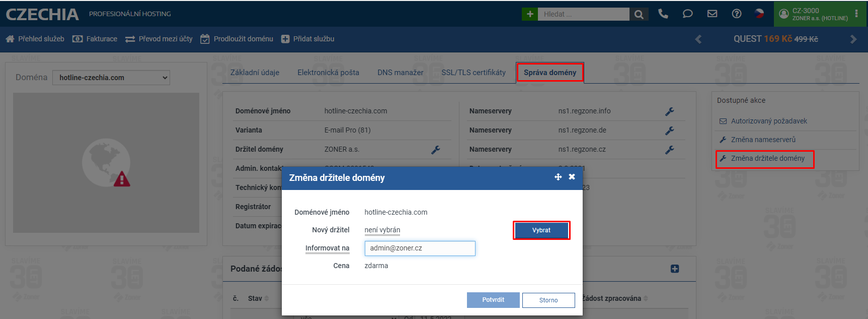
Task: Click the Czech flag language icon
Action: pos(759,14)
